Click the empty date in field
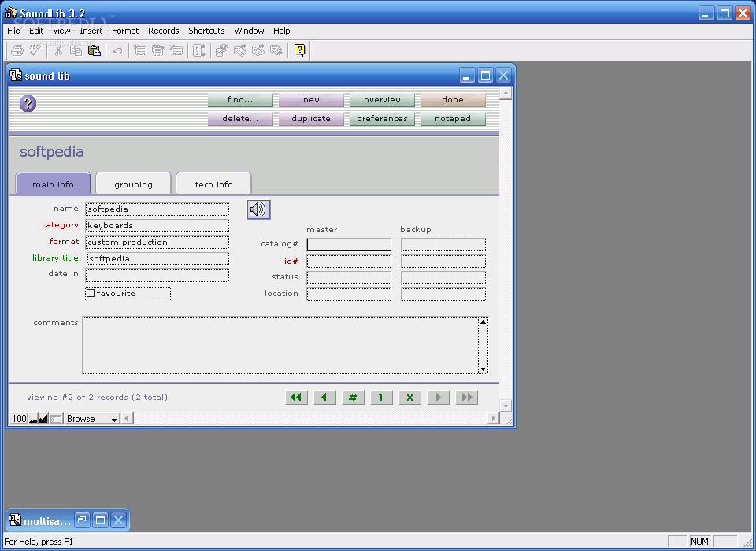The height and width of the screenshot is (551, 756). 157,275
